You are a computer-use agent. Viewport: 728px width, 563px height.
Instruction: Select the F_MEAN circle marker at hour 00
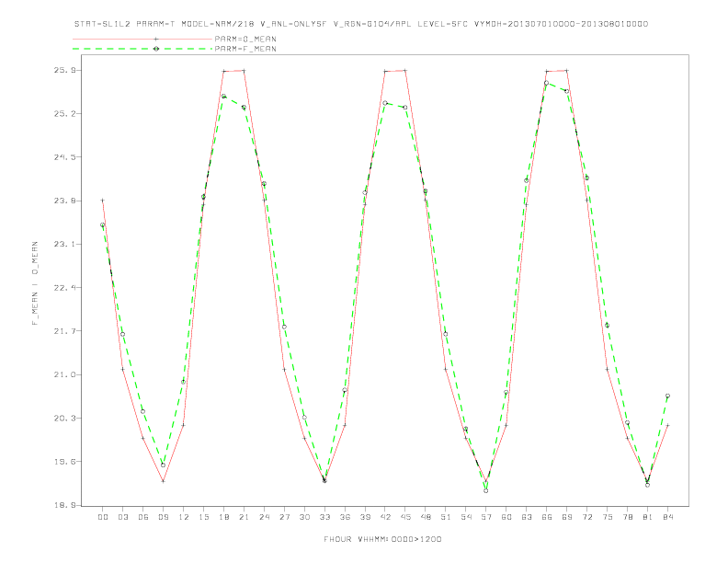[x=103, y=224]
